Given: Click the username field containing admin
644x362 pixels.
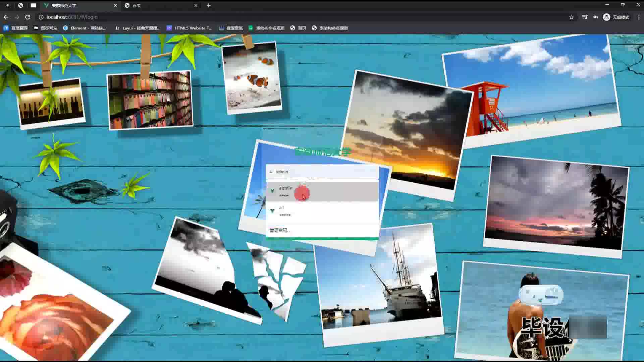Looking at the screenshot, I should [322, 172].
